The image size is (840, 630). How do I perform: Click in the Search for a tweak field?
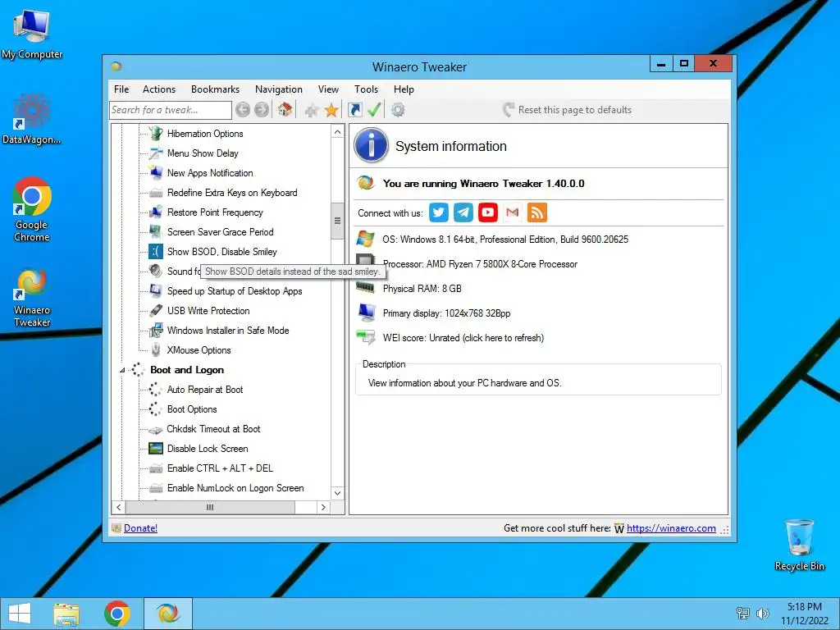171,110
